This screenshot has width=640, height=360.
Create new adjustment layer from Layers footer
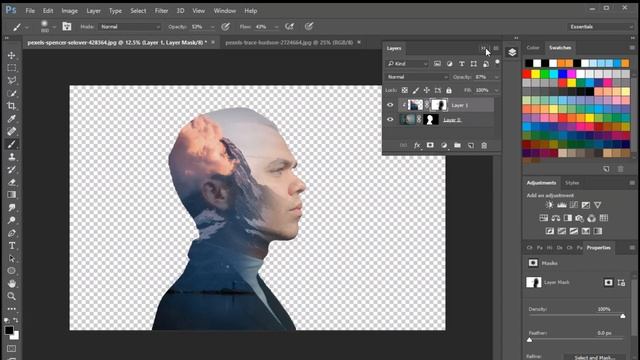(x=444, y=145)
